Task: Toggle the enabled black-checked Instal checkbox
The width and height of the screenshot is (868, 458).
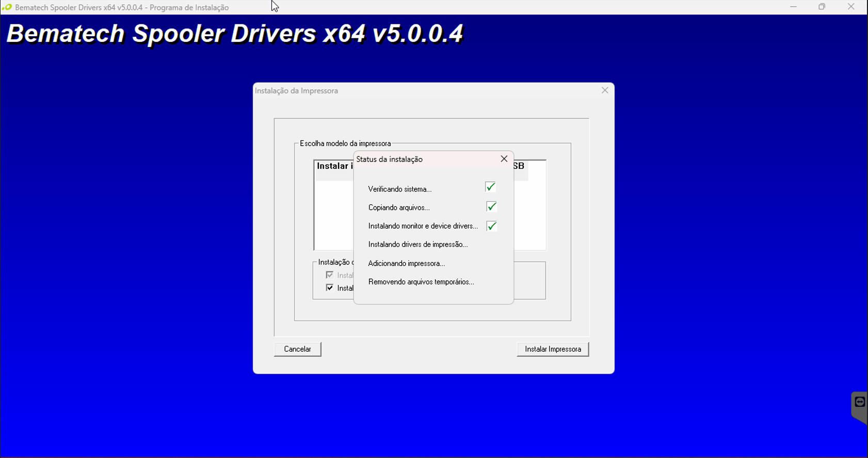Action: click(330, 288)
